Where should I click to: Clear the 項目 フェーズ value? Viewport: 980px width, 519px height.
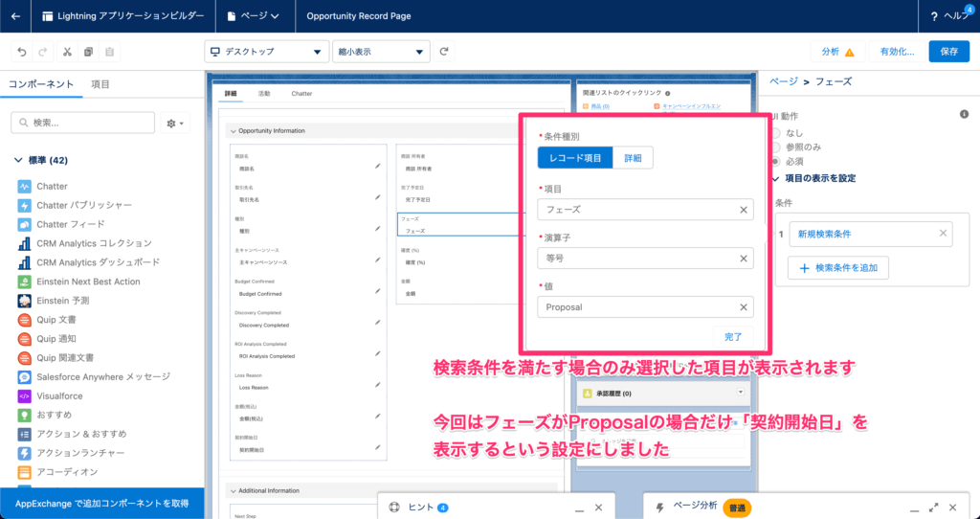pyautogui.click(x=743, y=210)
